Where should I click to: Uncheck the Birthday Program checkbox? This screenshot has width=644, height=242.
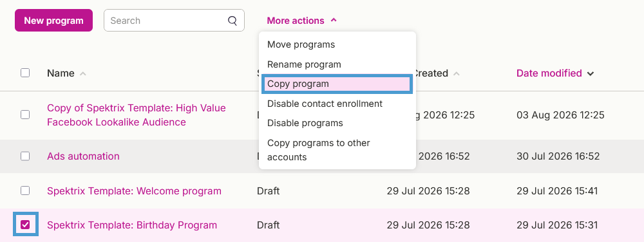(x=26, y=225)
